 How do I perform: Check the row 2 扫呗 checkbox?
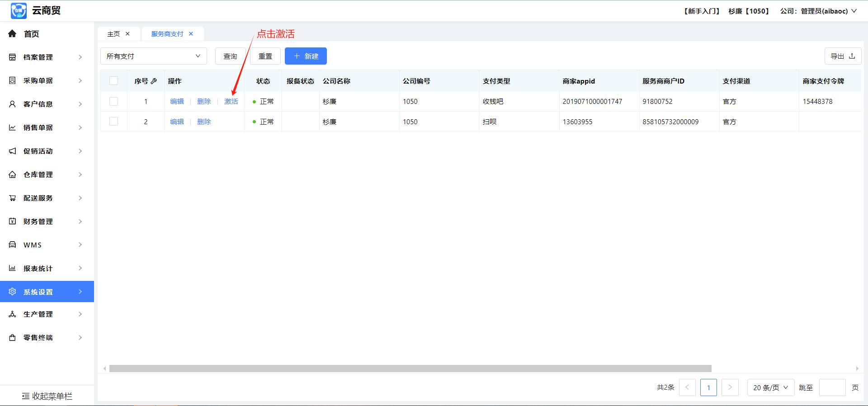pos(114,121)
